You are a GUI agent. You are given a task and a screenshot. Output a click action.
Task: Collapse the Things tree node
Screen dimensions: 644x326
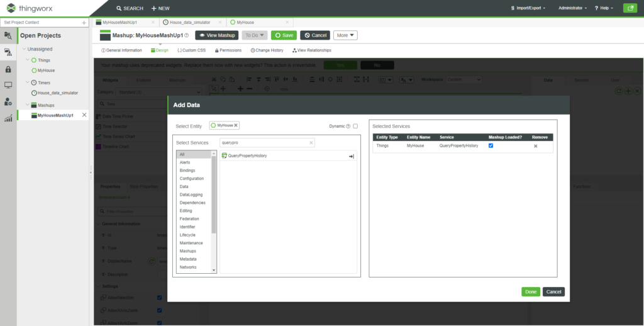[28, 60]
